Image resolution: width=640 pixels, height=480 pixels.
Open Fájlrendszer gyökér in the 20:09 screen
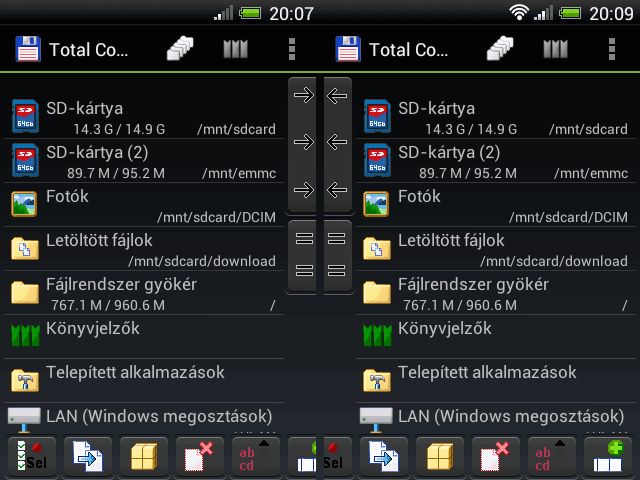pyautogui.click(x=496, y=293)
